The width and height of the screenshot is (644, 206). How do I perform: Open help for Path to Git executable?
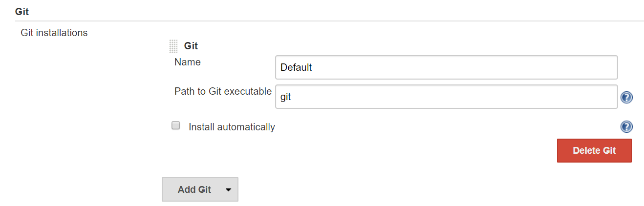626,98
